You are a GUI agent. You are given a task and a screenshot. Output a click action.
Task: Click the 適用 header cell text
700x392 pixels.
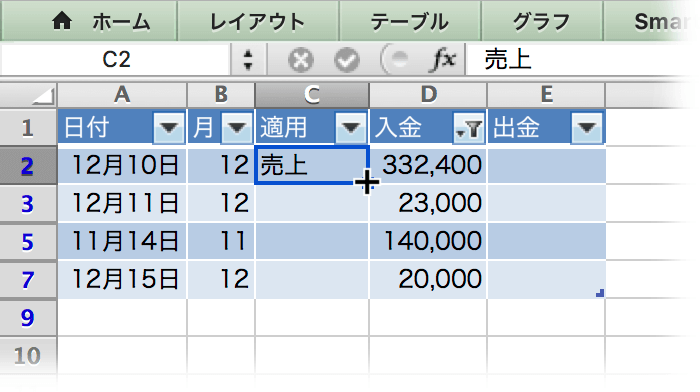(x=284, y=128)
